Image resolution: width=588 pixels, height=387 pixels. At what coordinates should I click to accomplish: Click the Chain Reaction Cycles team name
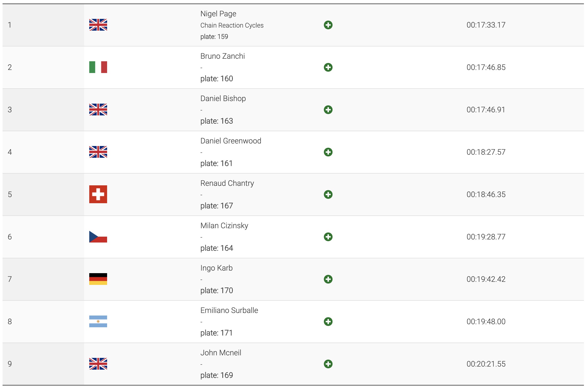point(232,25)
